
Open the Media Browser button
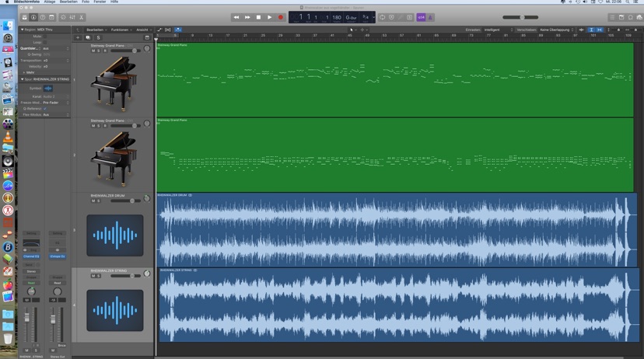click(639, 17)
